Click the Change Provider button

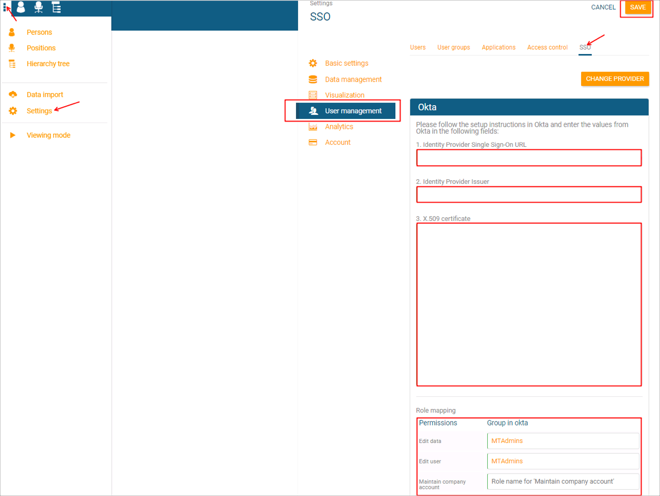(614, 78)
